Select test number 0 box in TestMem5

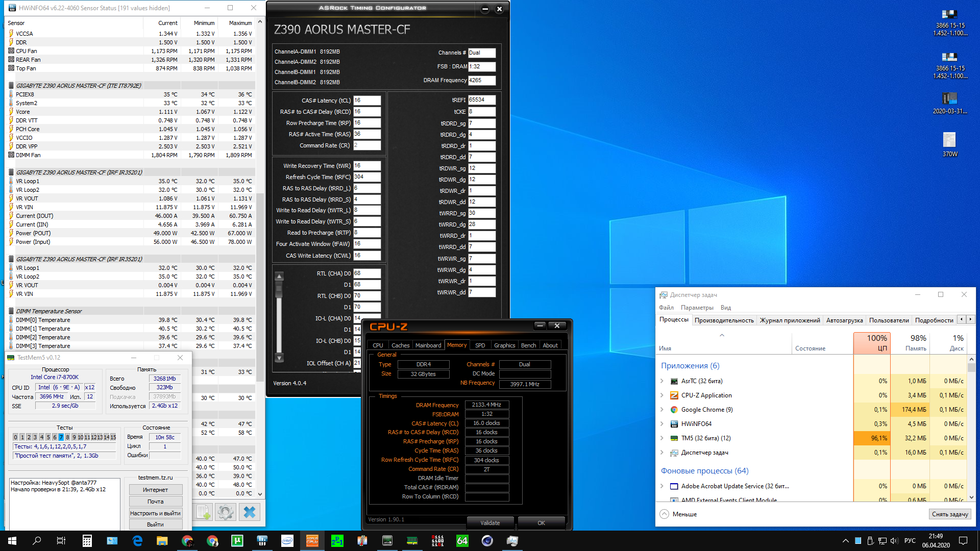coord(15,437)
